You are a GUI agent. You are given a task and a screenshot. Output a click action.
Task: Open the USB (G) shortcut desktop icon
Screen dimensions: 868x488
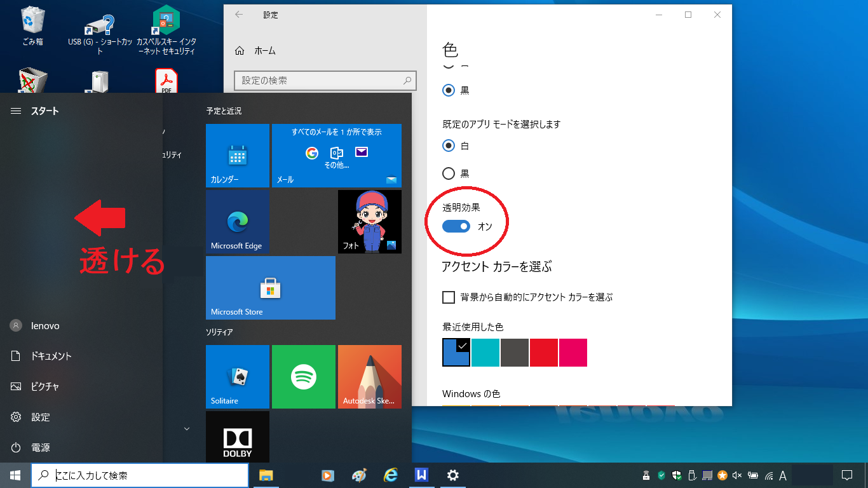[100, 35]
